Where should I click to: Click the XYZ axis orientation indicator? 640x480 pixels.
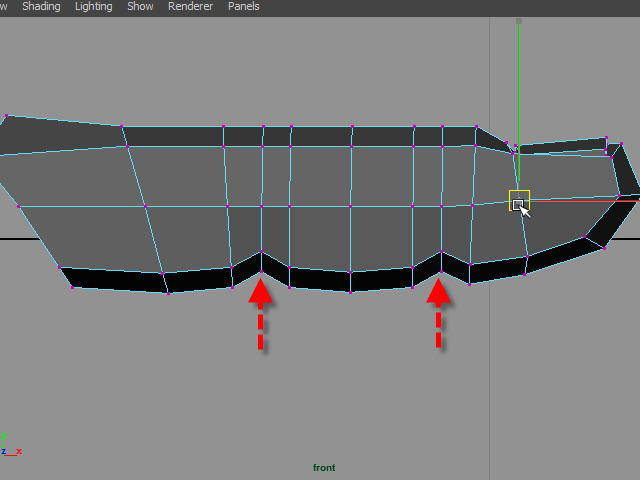click(11, 445)
